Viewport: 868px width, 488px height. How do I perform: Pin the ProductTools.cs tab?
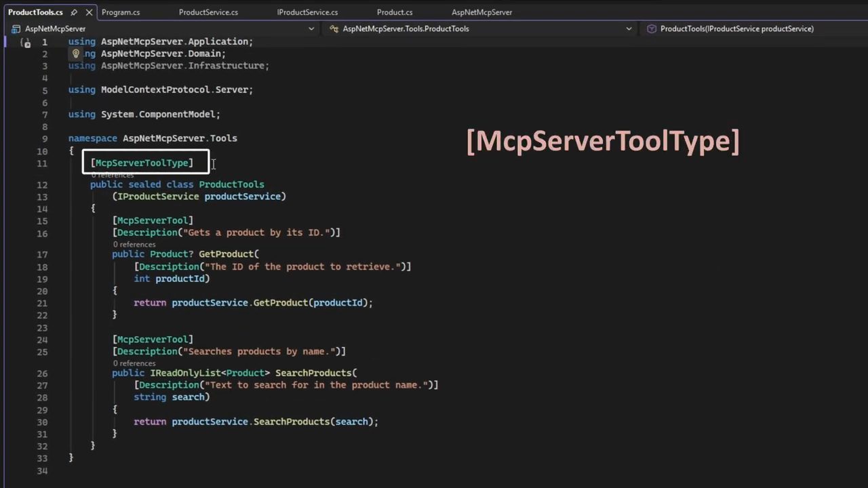point(74,12)
